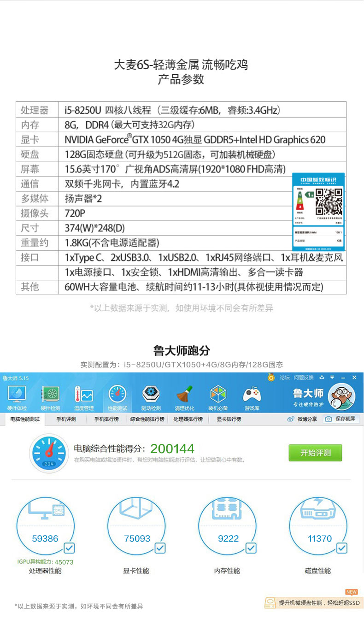Click the 开始评测 start button
The width and height of the screenshot is (364, 626).
[x=316, y=453]
